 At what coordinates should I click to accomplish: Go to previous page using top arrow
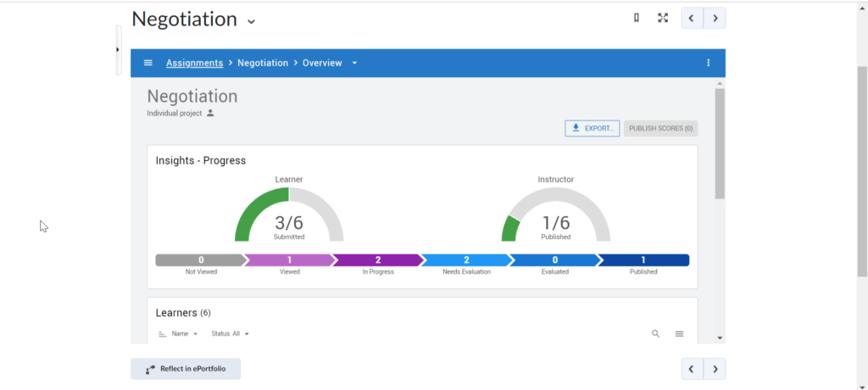[693, 18]
